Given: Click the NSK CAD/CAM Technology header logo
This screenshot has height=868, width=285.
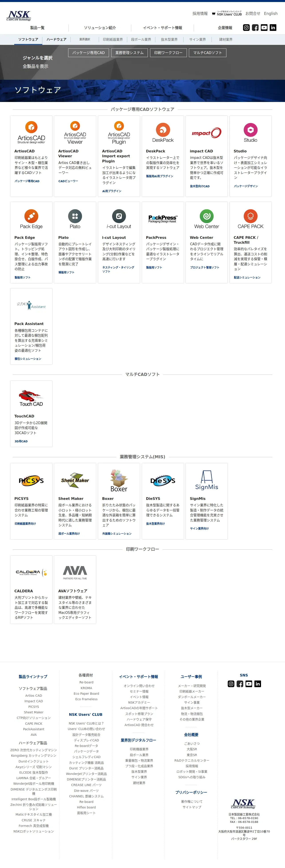Looking at the screenshot, I should click(19, 16).
